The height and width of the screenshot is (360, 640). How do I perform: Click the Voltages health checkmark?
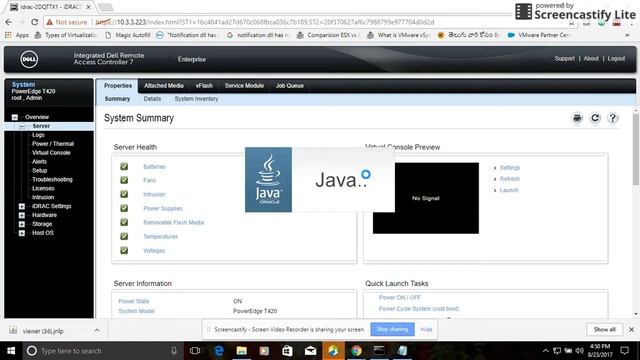coord(124,251)
